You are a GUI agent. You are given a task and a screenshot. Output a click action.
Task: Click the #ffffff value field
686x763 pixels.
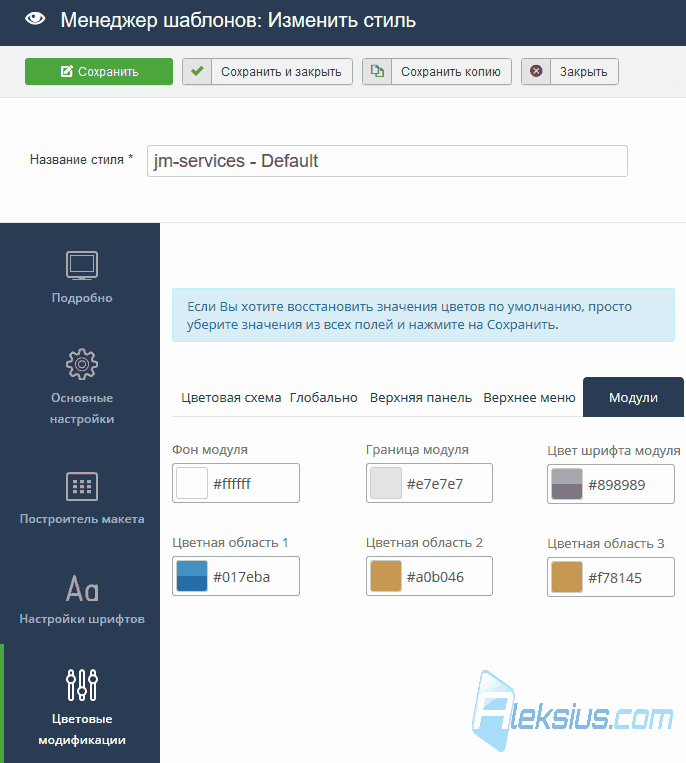tap(236, 483)
